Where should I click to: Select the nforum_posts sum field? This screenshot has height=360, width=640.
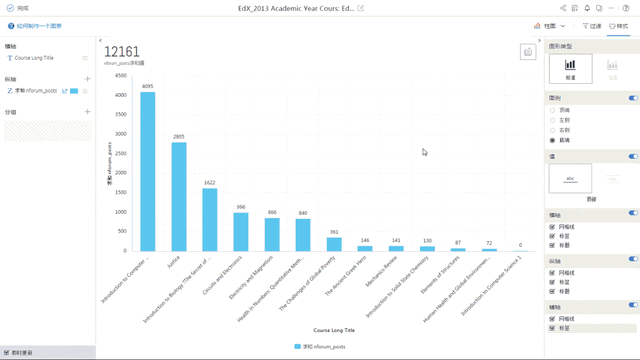pyautogui.click(x=35, y=91)
